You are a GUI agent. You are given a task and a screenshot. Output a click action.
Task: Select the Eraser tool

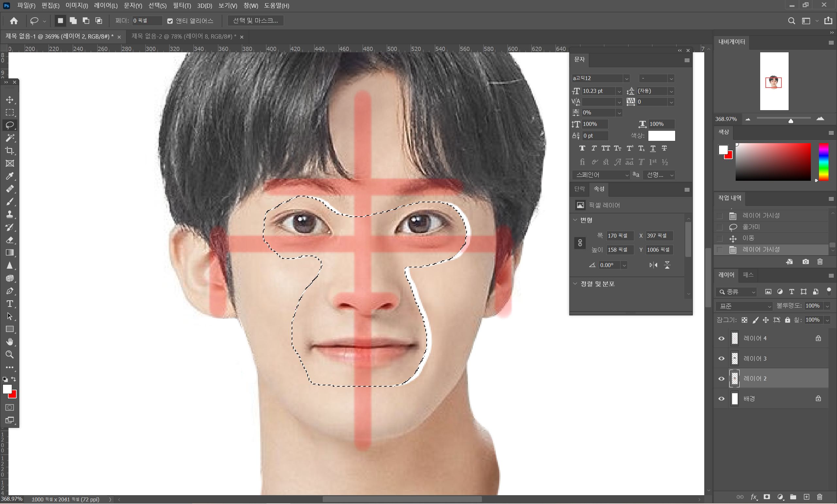click(x=10, y=240)
